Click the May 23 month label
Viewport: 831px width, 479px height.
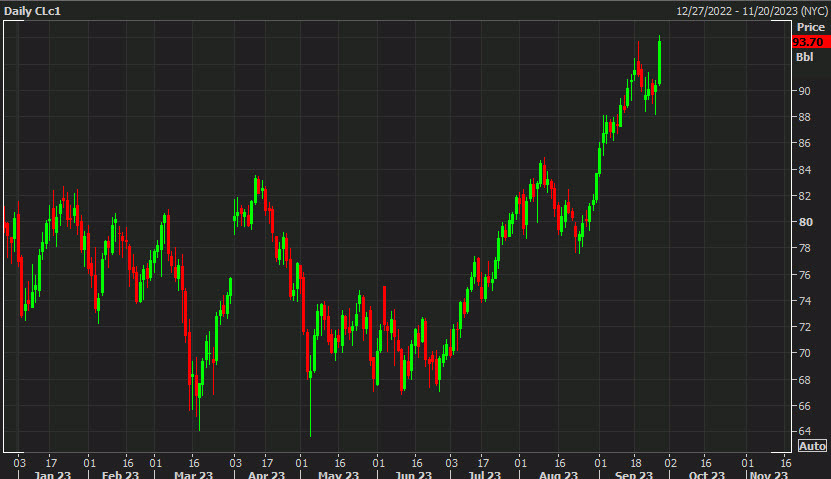pos(338,474)
